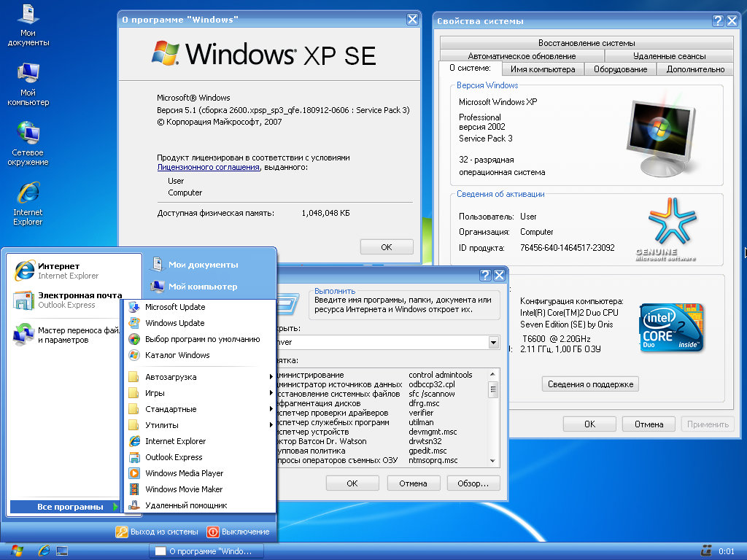Select the Internet Explorer desktop icon

(28, 204)
